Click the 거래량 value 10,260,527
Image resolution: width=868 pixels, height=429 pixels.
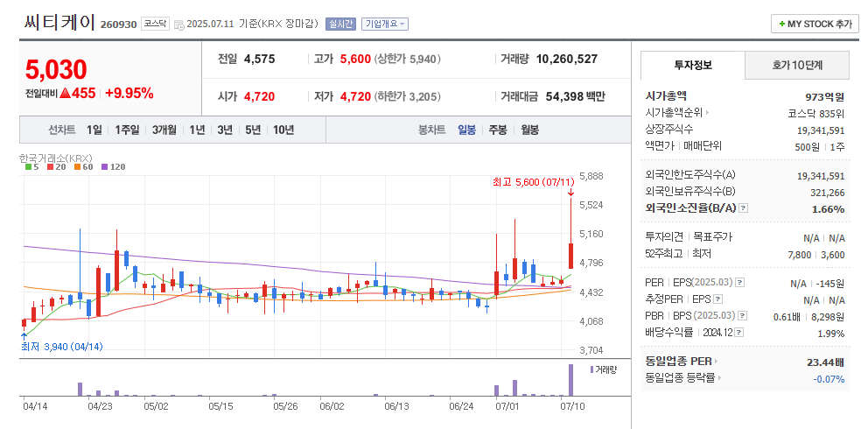point(567,59)
